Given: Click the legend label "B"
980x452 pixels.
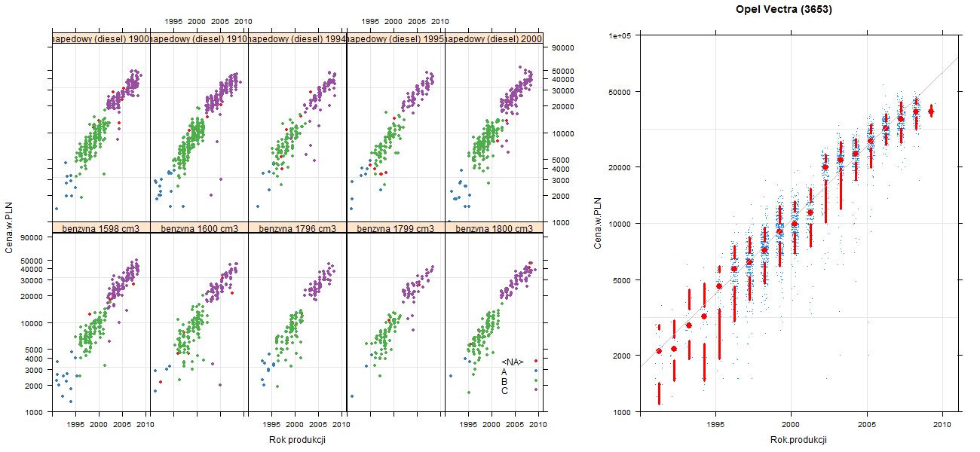Looking at the screenshot, I should [504, 381].
